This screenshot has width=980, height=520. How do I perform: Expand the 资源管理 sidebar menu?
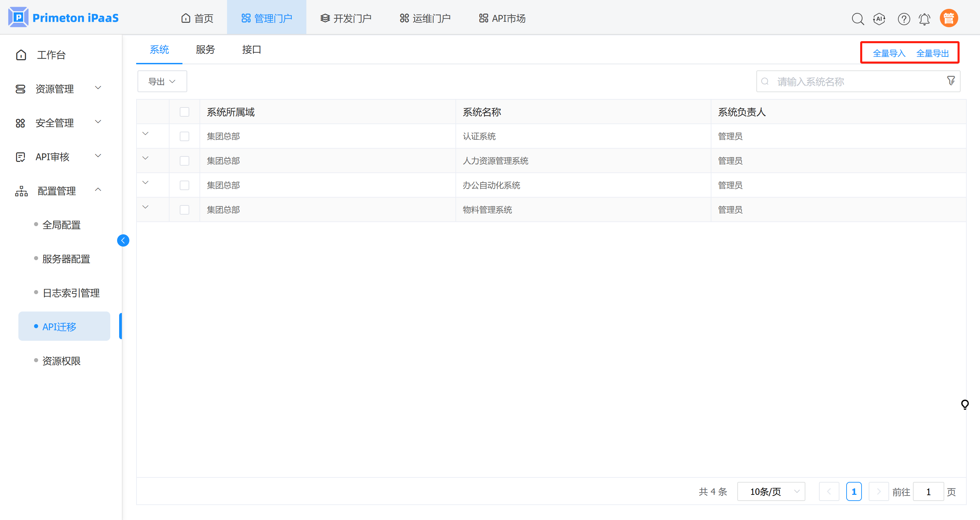click(57, 88)
